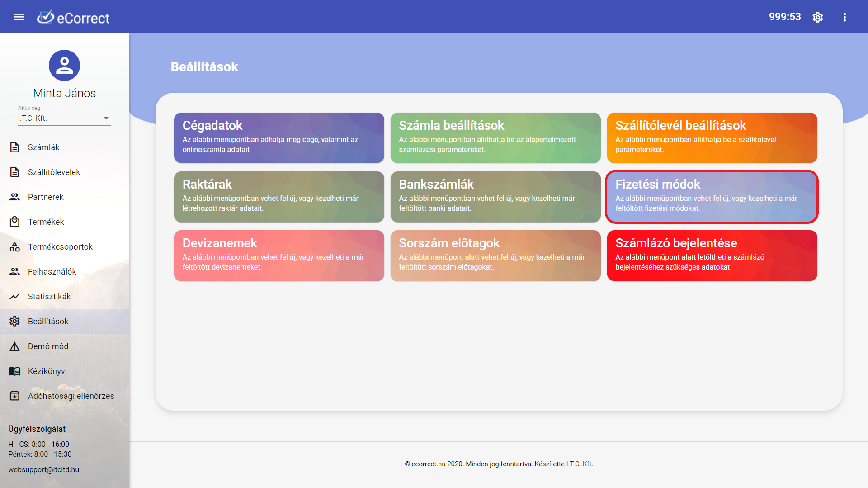Go to Termékcsoportok menu item
Screen dimensions: 868x488
60,247
